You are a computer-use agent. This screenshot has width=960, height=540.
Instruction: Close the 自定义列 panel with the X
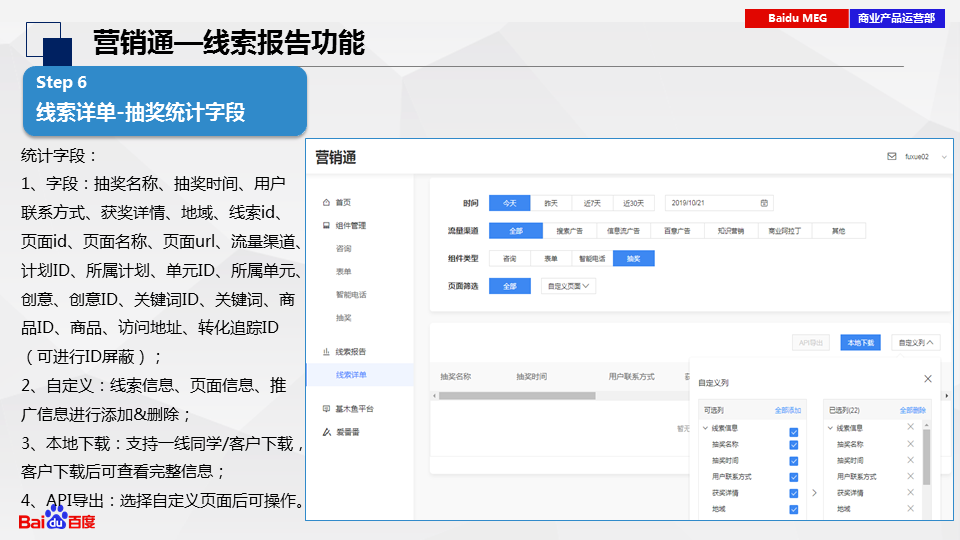(x=928, y=379)
